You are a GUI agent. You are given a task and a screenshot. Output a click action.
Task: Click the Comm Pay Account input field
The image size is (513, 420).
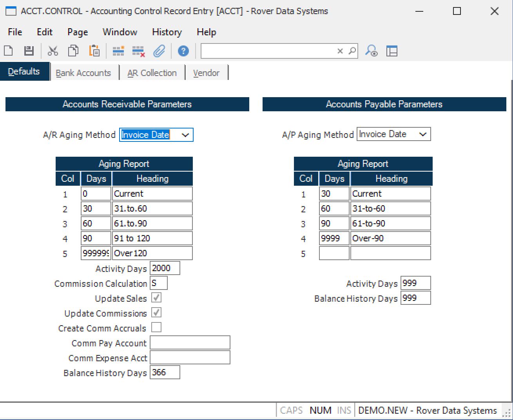pos(190,343)
